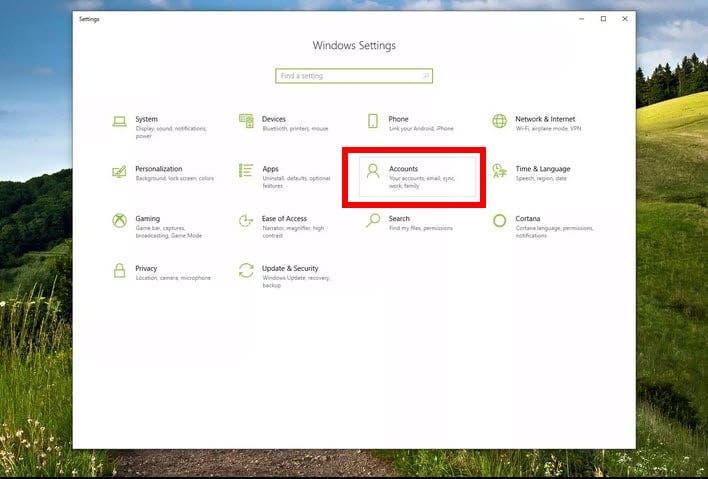Open Update & Security title
The image size is (708, 479).
click(x=290, y=268)
